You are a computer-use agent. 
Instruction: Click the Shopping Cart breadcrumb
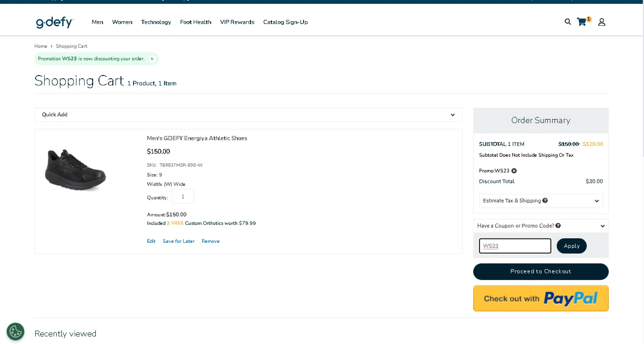(x=71, y=46)
